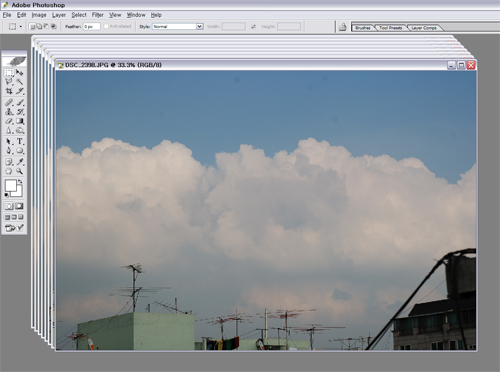This screenshot has width=500, height=372.
Task: Select the Hand tool
Action: tap(9, 171)
